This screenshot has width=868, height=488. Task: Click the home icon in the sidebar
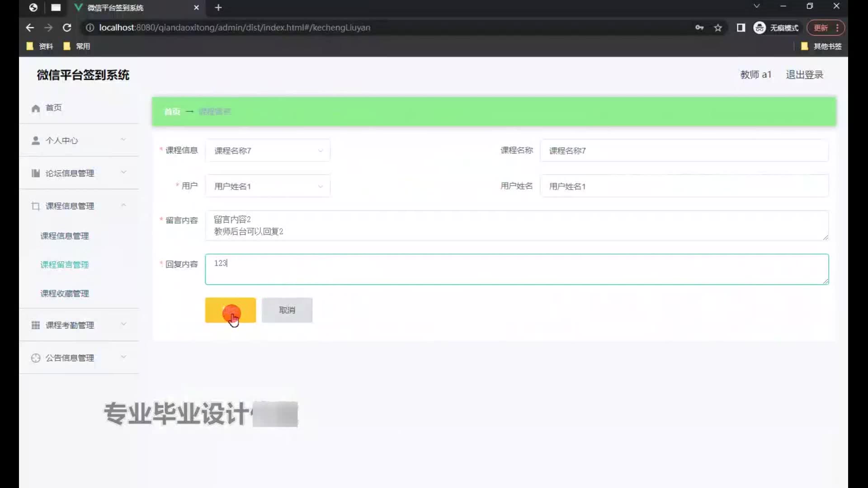(x=36, y=108)
